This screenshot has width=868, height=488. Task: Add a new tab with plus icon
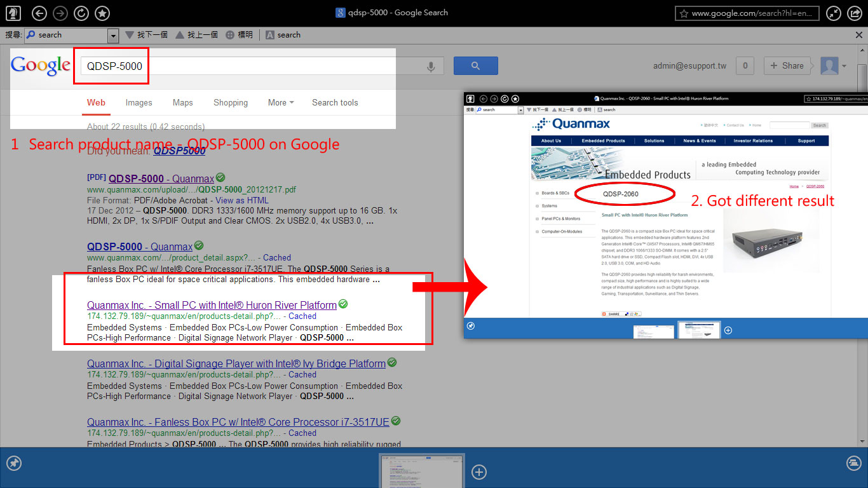(479, 471)
